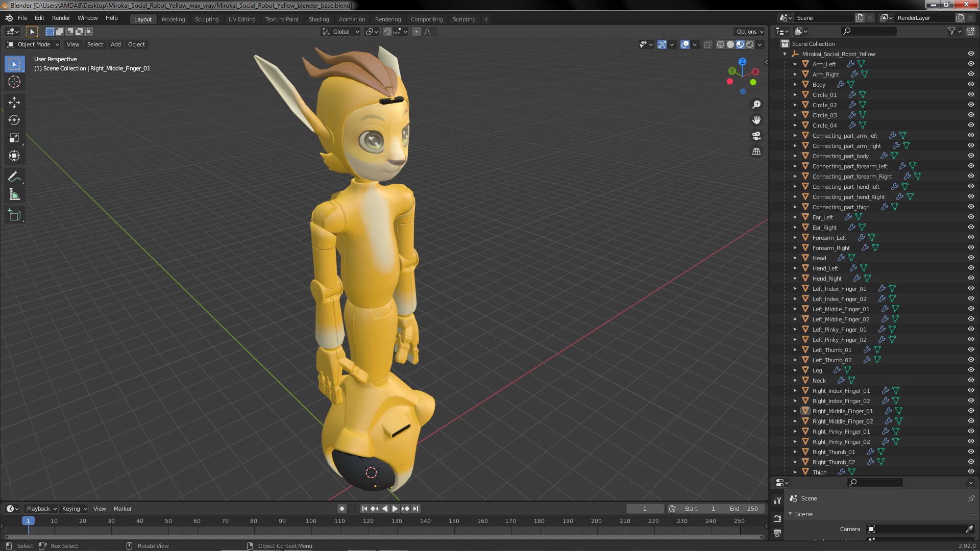
Task: Select the Add Cube tool
Action: click(14, 215)
